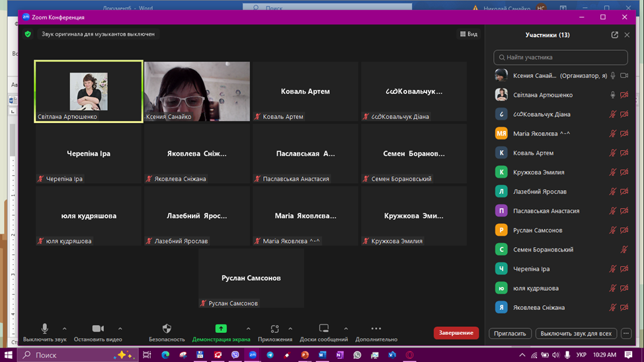Open notification center icon
The height and width of the screenshot is (362, 644).
(628, 355)
